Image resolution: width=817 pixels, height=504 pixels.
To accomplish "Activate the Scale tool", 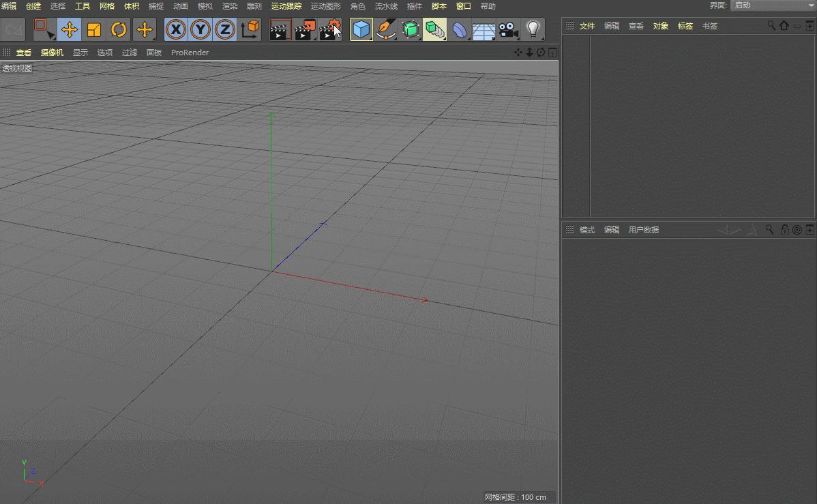I will tap(94, 30).
